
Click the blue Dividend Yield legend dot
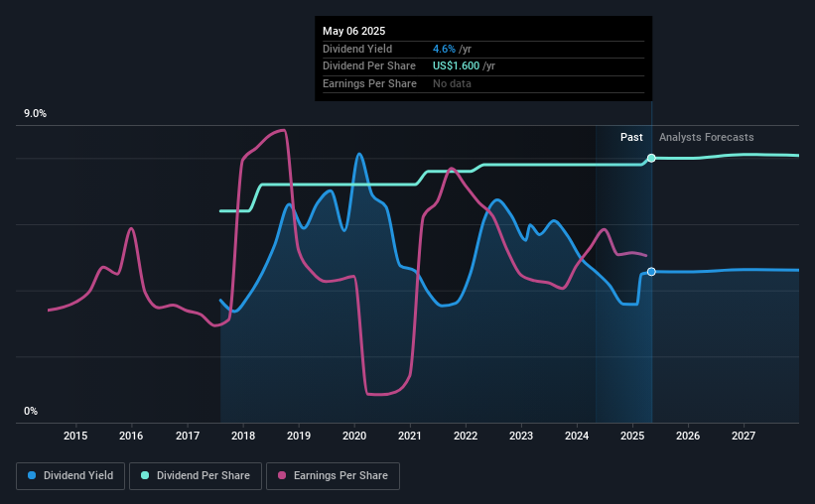coord(32,475)
